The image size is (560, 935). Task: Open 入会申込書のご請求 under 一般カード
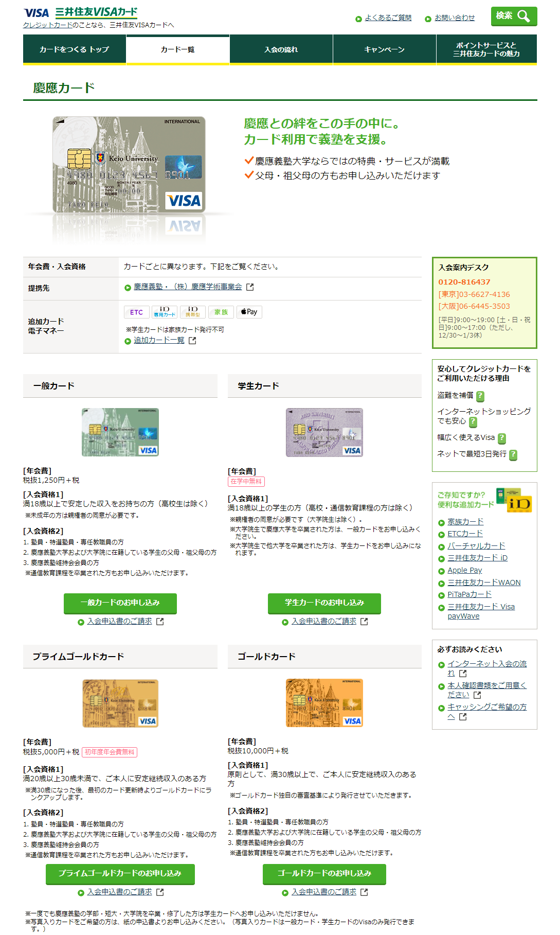point(120,622)
